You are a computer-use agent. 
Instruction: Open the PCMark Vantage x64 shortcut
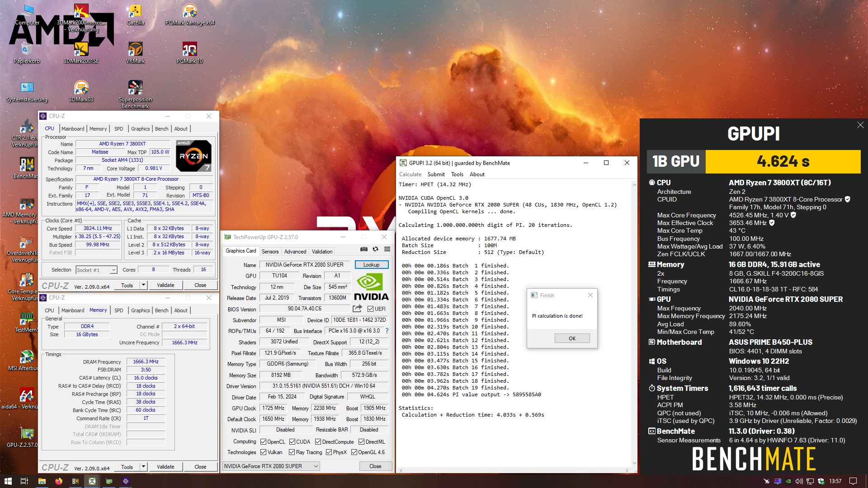point(189,14)
